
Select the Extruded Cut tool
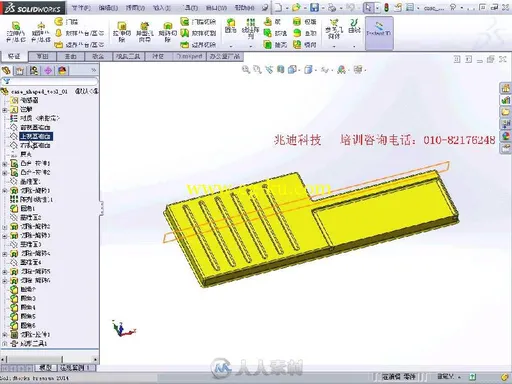click(122, 32)
